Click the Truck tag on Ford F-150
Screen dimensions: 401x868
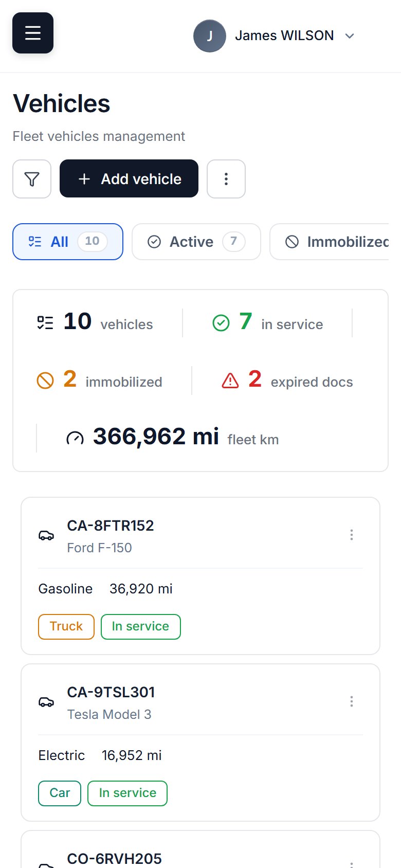(x=66, y=626)
